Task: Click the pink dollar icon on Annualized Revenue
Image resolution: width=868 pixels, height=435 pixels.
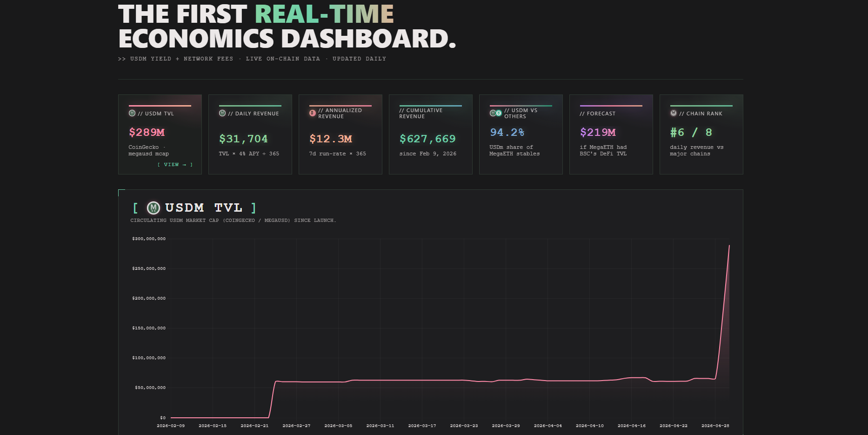Action: click(313, 113)
